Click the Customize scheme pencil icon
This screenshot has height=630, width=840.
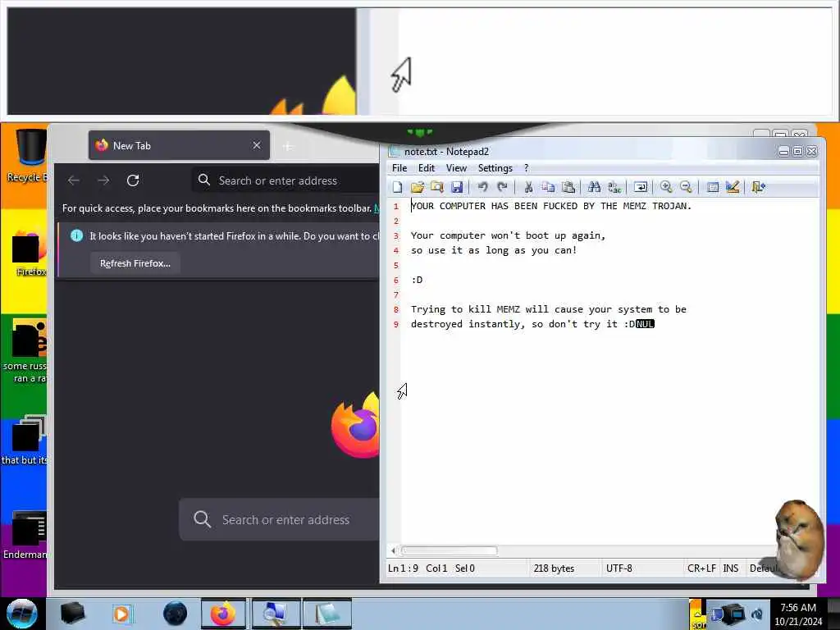click(x=733, y=187)
